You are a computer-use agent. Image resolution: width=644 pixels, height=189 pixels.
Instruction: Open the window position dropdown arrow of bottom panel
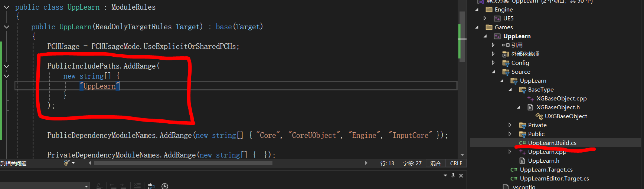coord(445,176)
